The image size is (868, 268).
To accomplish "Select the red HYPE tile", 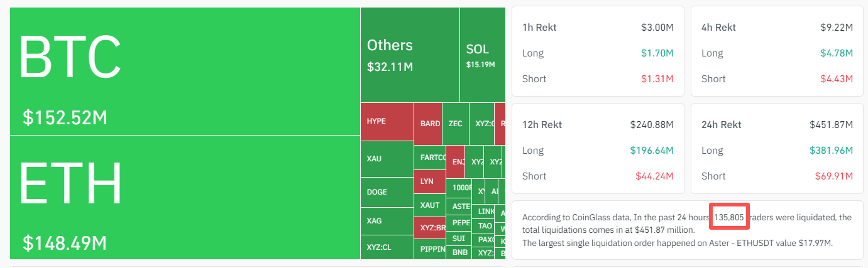I will pyautogui.click(x=387, y=122).
